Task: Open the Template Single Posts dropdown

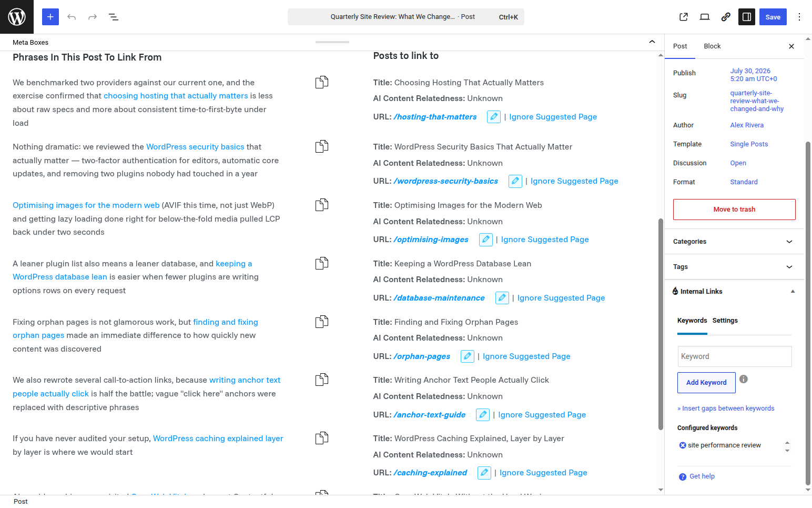Action: coord(749,144)
